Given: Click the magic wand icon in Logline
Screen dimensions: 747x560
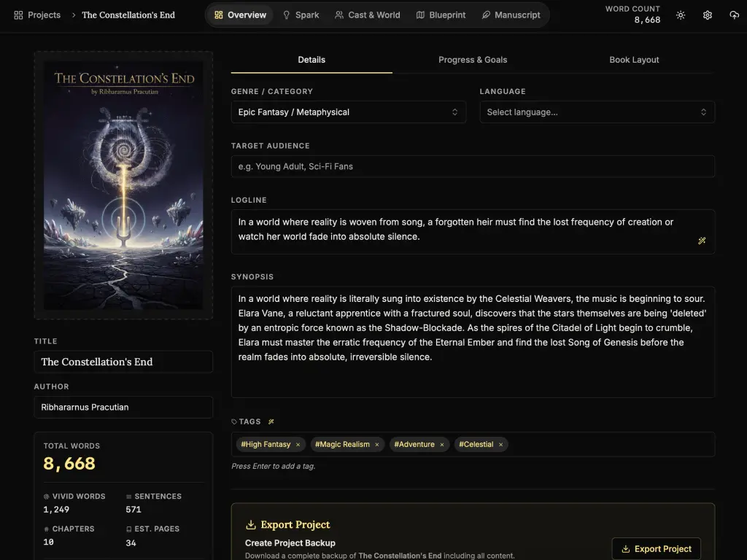Looking at the screenshot, I should (702, 241).
